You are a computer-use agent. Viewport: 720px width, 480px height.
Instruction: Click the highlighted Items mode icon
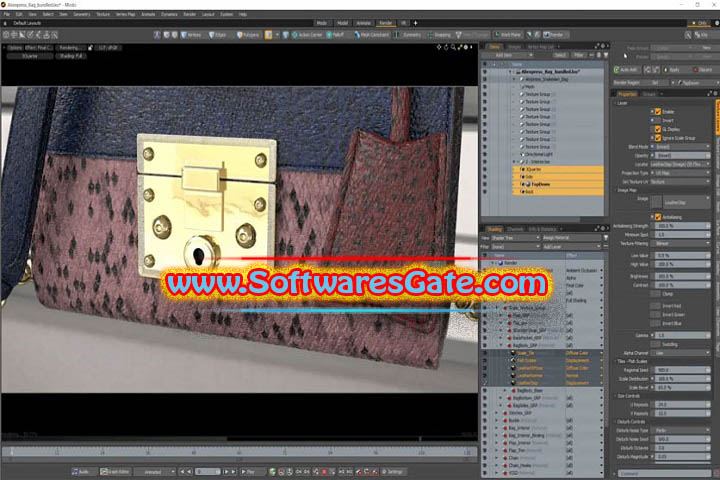tap(269, 35)
